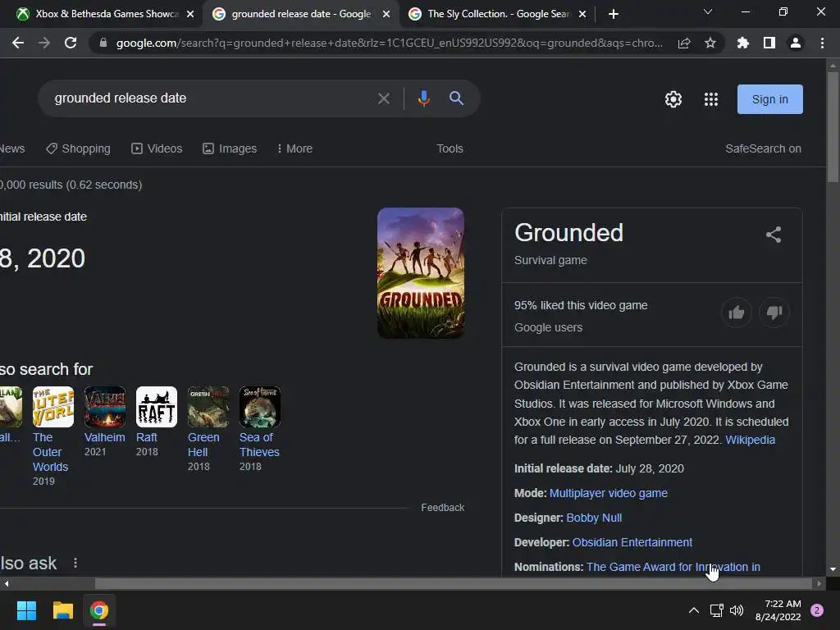The height and width of the screenshot is (630, 840).
Task: Click the scroll-down arrow of vertical scrollbar
Action: pos(833,569)
